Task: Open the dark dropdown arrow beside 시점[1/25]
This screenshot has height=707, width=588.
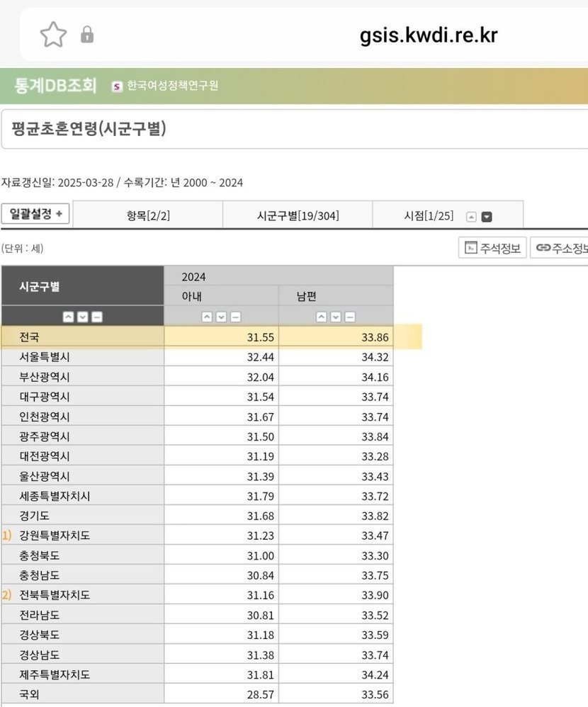Action: pyautogui.click(x=487, y=217)
